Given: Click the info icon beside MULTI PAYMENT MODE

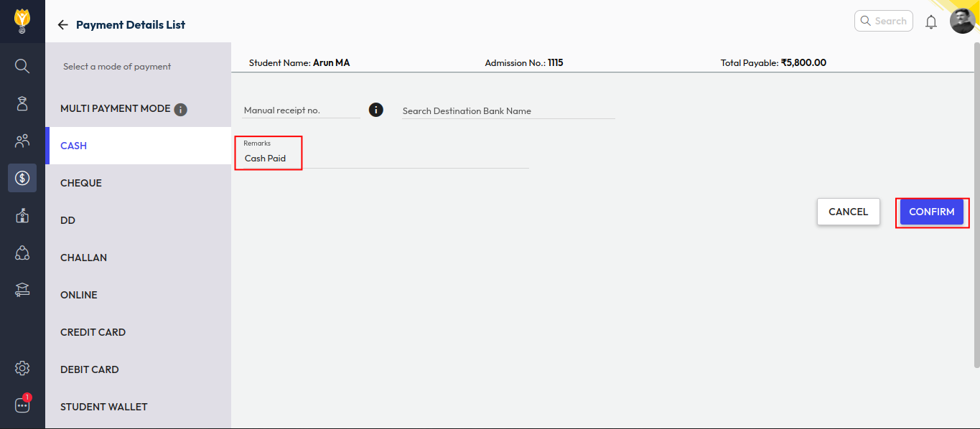Looking at the screenshot, I should pyautogui.click(x=180, y=109).
